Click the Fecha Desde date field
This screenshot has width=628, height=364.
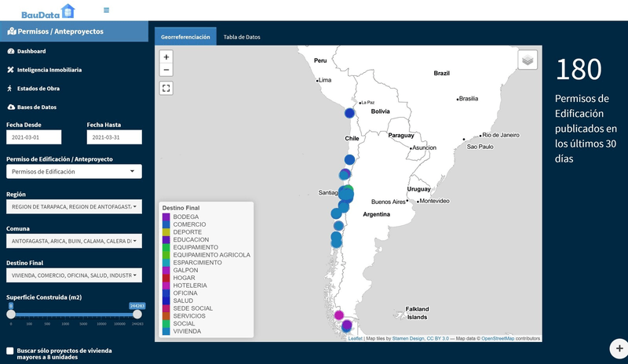tap(34, 137)
